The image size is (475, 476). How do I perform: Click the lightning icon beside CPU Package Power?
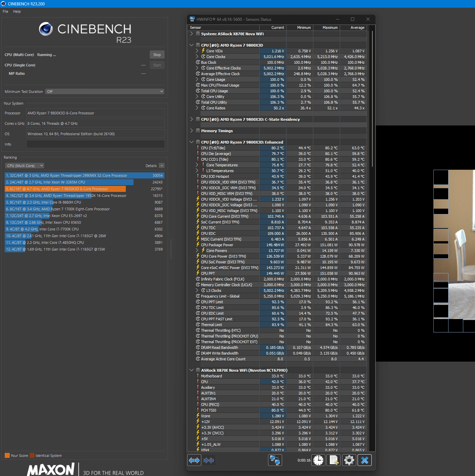pos(198,245)
